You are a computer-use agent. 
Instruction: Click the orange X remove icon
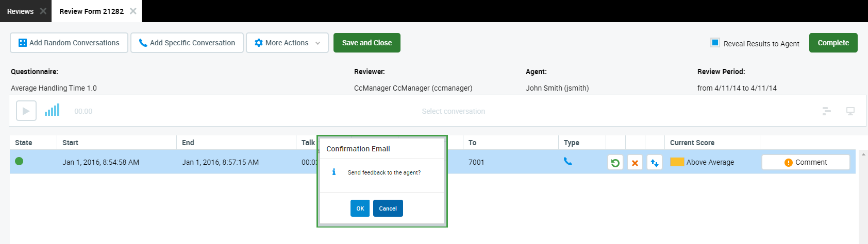(635, 163)
